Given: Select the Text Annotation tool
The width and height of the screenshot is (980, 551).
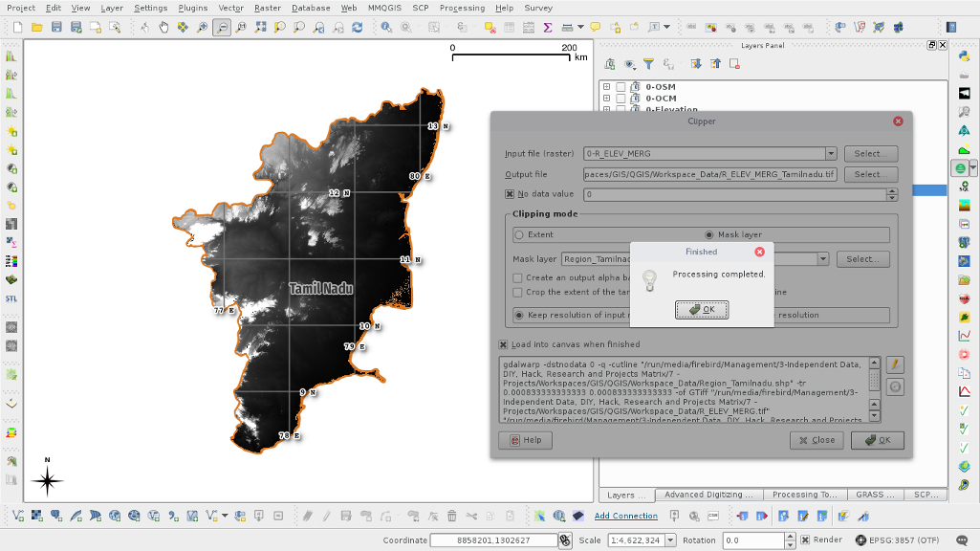Looking at the screenshot, I should [x=654, y=27].
